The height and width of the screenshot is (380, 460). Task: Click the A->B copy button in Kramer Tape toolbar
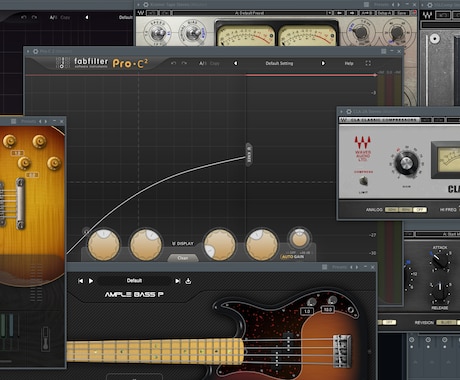point(366,13)
